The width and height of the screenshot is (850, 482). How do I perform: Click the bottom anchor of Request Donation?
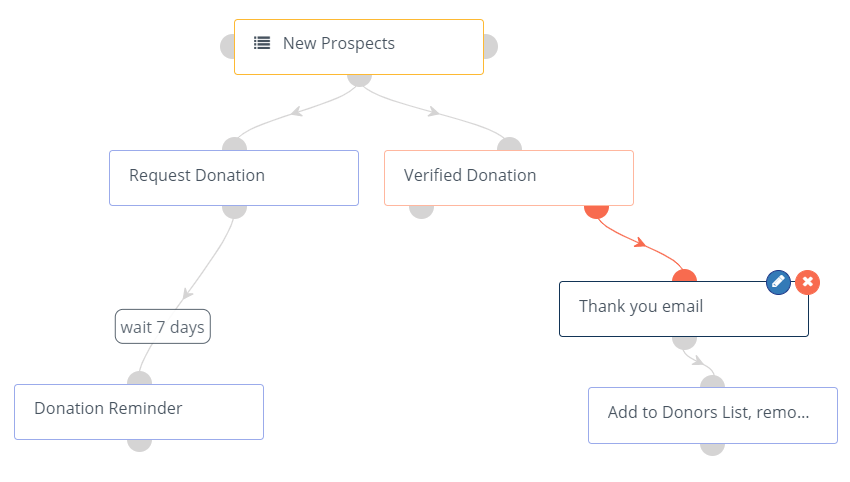pos(234,211)
